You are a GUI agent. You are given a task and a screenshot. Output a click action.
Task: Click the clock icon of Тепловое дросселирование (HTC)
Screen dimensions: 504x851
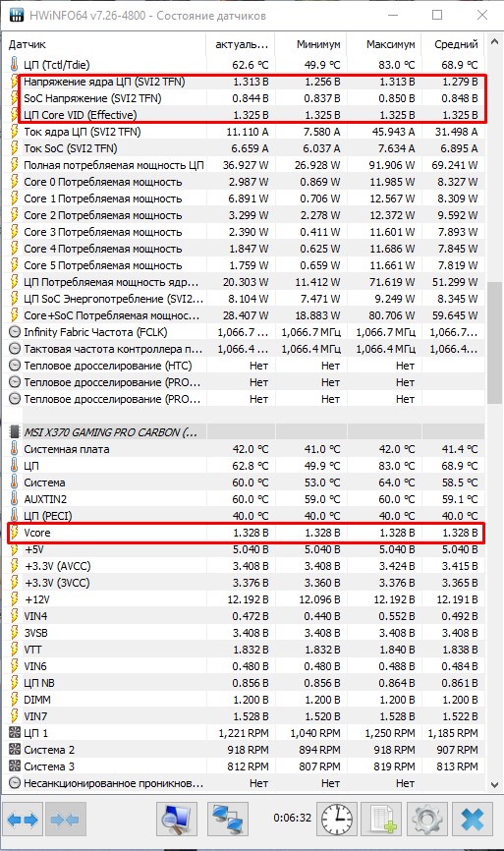[15, 366]
